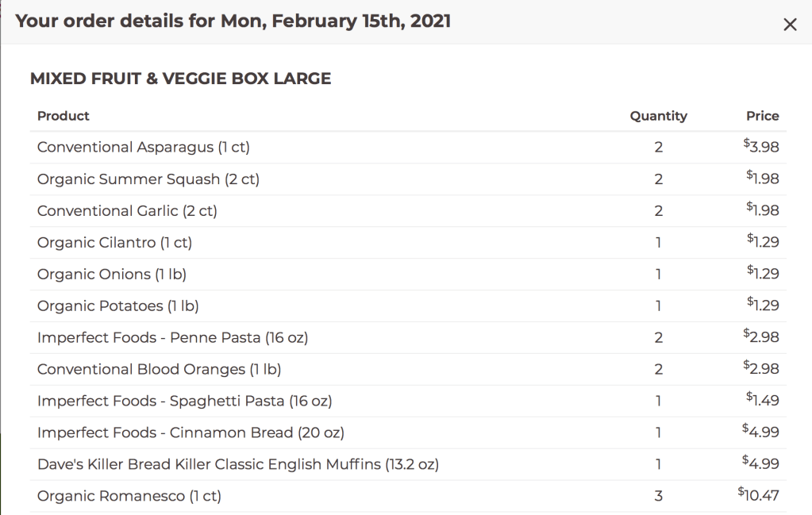Click Conventional Blood Oranges entry

[x=159, y=370]
